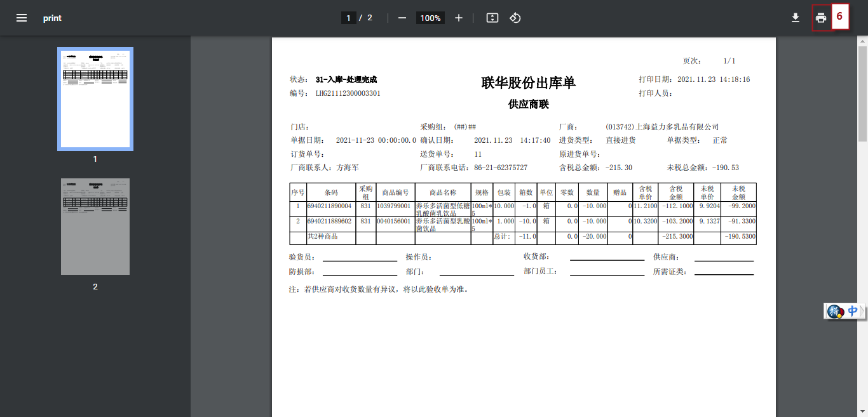The height and width of the screenshot is (417, 868).
Task: Click the 直接进货 purchase type value
Action: (621, 140)
